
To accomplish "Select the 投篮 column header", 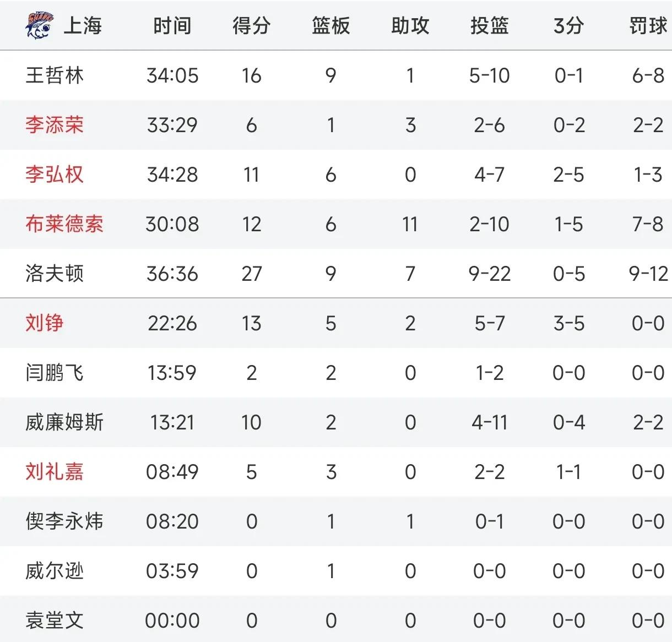I will pyautogui.click(x=489, y=26).
